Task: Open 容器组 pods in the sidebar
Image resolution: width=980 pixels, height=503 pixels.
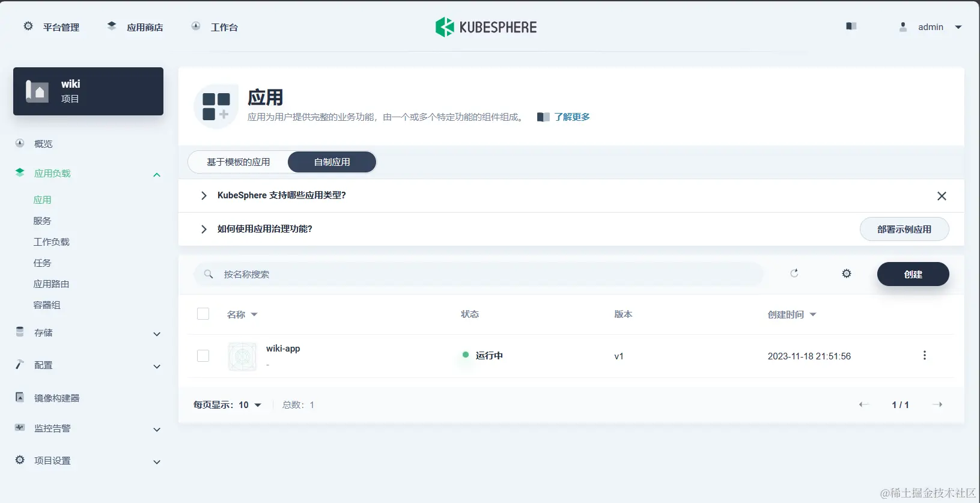Action: (47, 305)
